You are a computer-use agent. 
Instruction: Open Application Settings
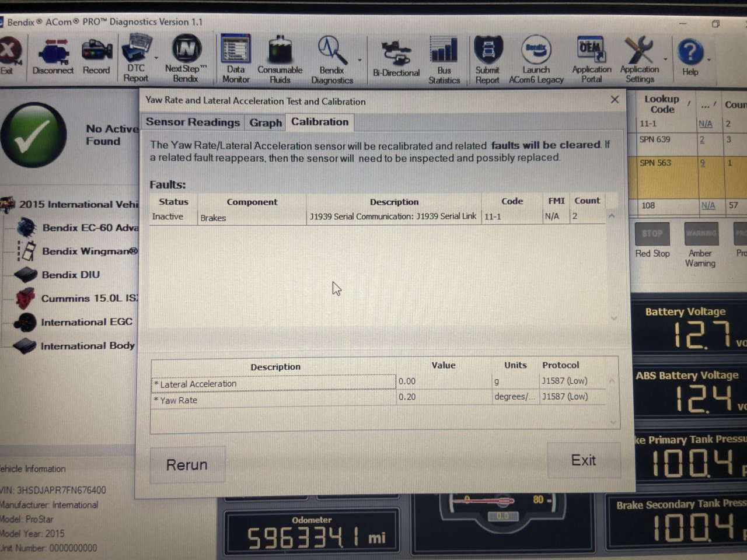(x=640, y=60)
